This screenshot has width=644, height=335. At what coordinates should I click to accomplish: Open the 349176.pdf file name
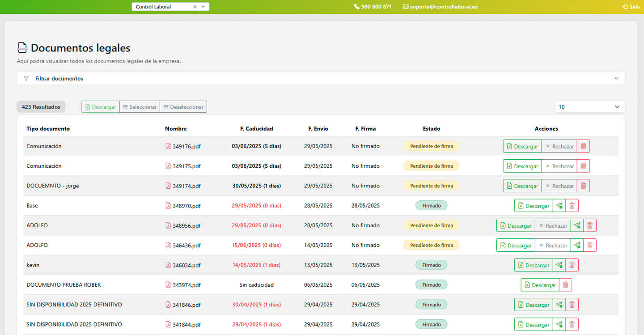tap(186, 147)
